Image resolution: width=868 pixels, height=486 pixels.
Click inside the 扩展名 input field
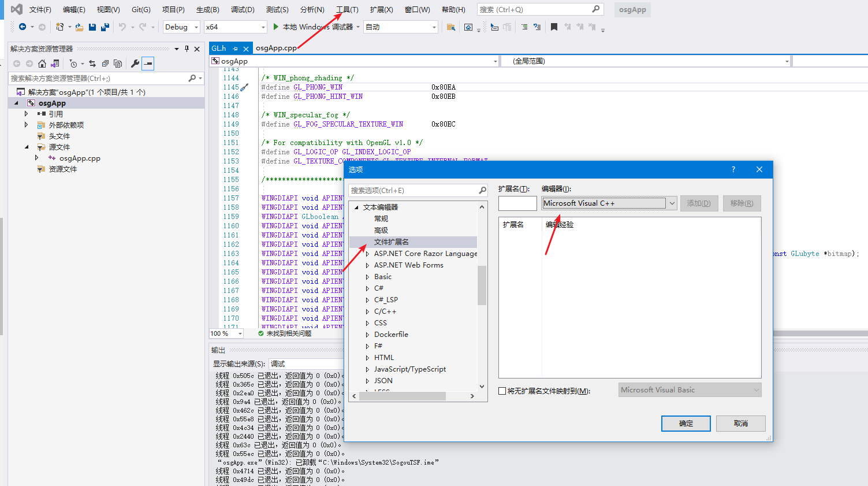[x=517, y=203]
